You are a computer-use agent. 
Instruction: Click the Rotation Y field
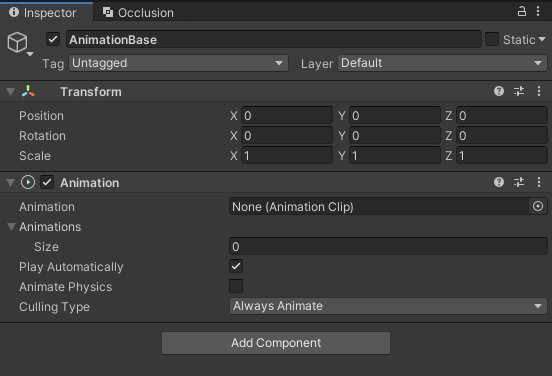tap(395, 136)
